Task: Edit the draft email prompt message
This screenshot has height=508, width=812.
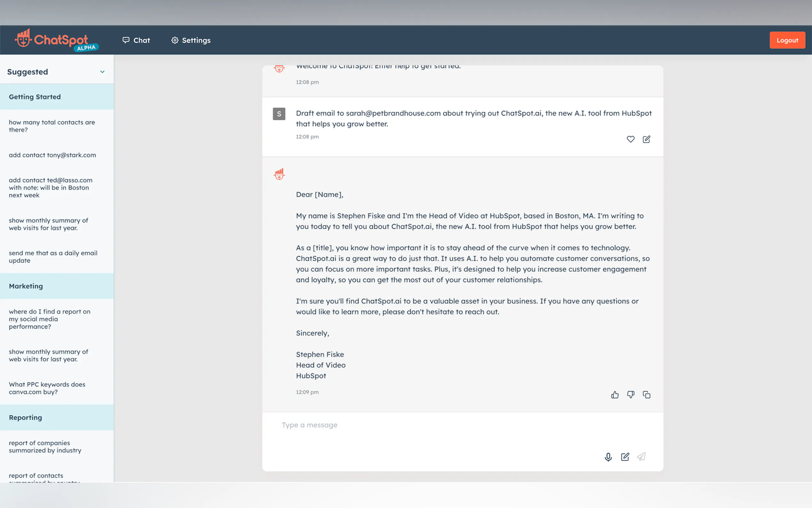Action: pyautogui.click(x=646, y=139)
